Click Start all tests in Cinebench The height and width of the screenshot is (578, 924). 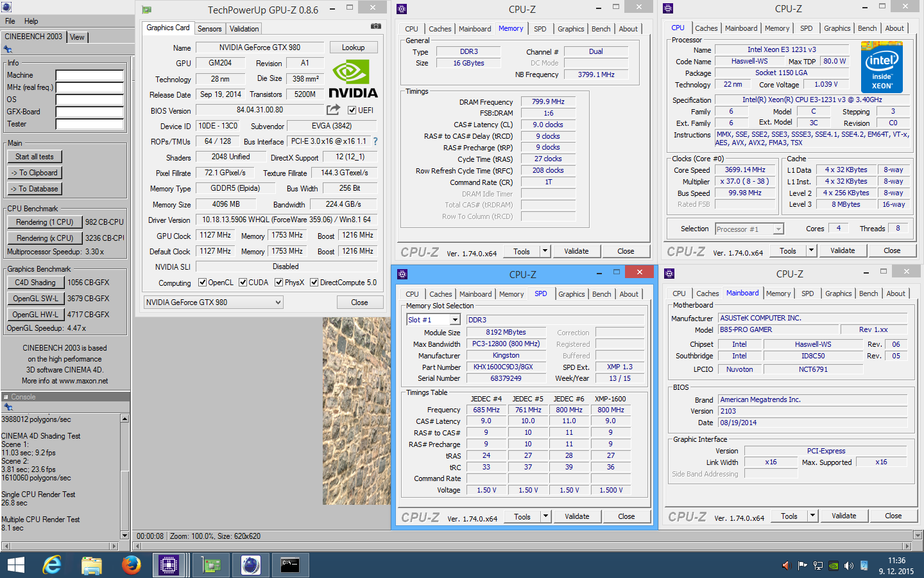tap(35, 157)
